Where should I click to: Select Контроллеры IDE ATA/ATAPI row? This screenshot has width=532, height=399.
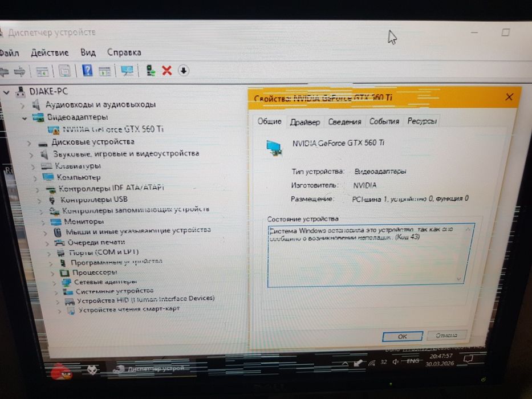pyautogui.click(x=111, y=188)
